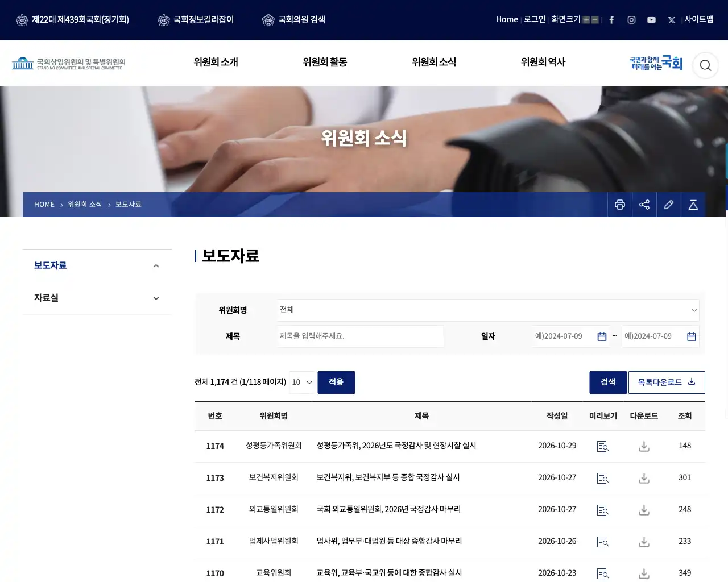
Task: Open end date calendar picker icon
Action: (692, 336)
